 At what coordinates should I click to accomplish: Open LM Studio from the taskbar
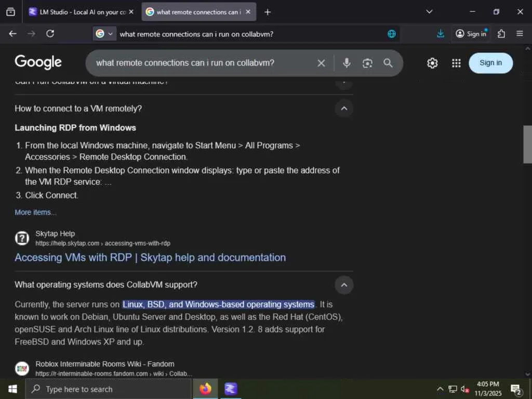231,389
